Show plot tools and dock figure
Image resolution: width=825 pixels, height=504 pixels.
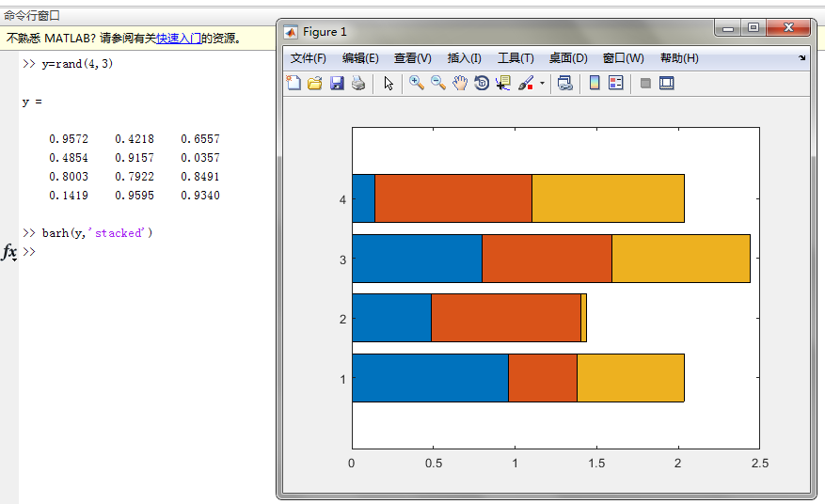pos(667,83)
